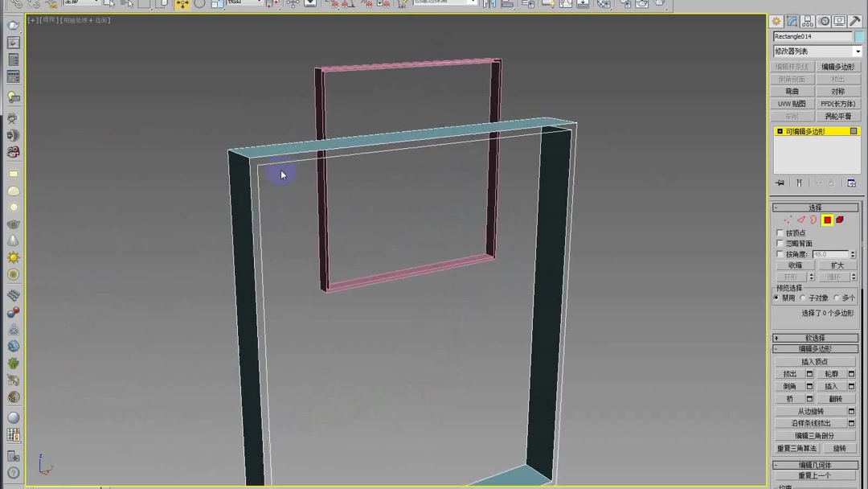Collapse the 编辑多边形 rollout
868x489 pixels.
pos(814,348)
